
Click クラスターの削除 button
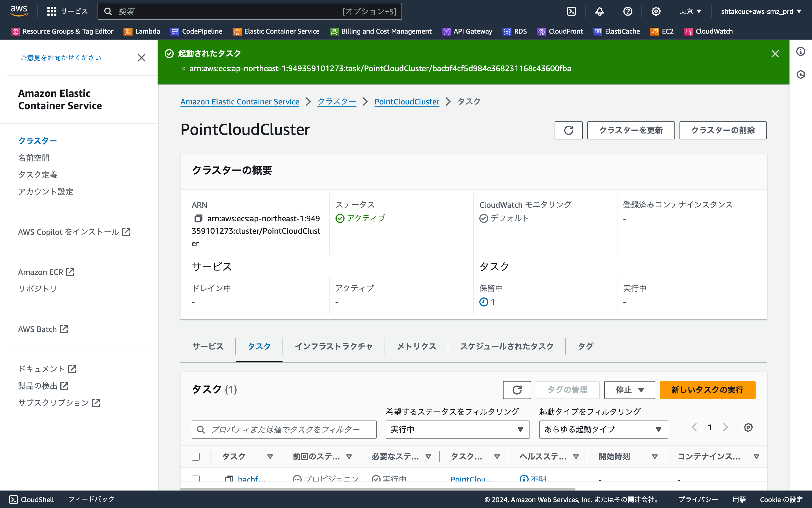723,130
